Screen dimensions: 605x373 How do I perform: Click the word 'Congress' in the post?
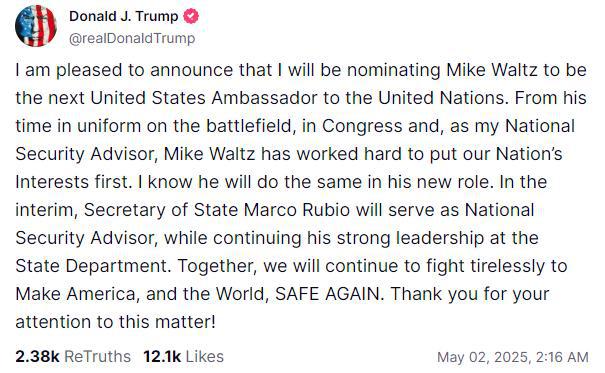(362, 126)
